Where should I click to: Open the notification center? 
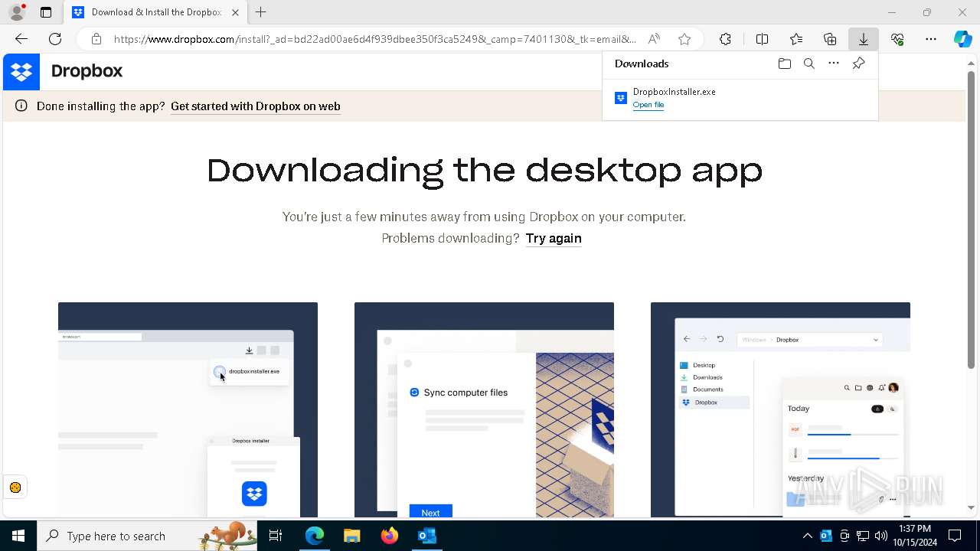(955, 536)
